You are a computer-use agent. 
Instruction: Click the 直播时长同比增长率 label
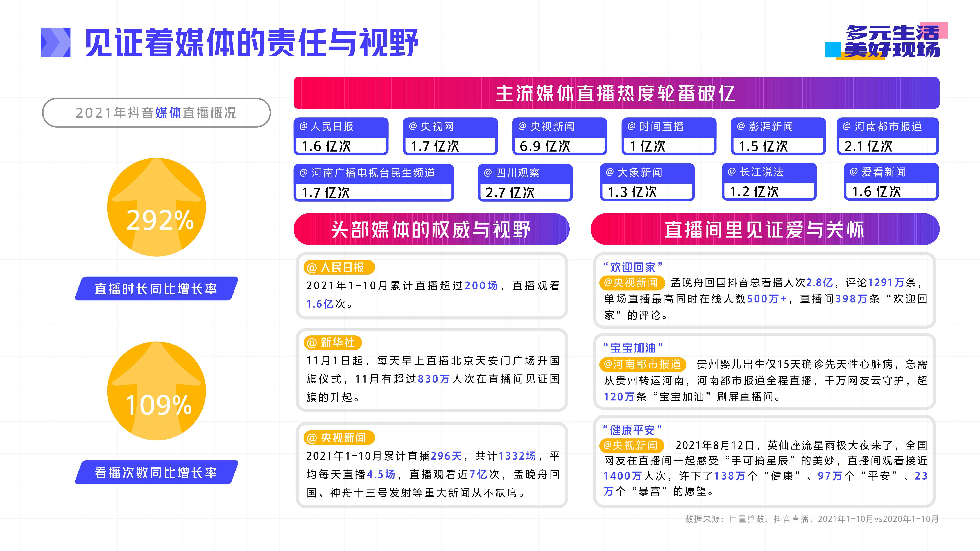click(x=156, y=289)
